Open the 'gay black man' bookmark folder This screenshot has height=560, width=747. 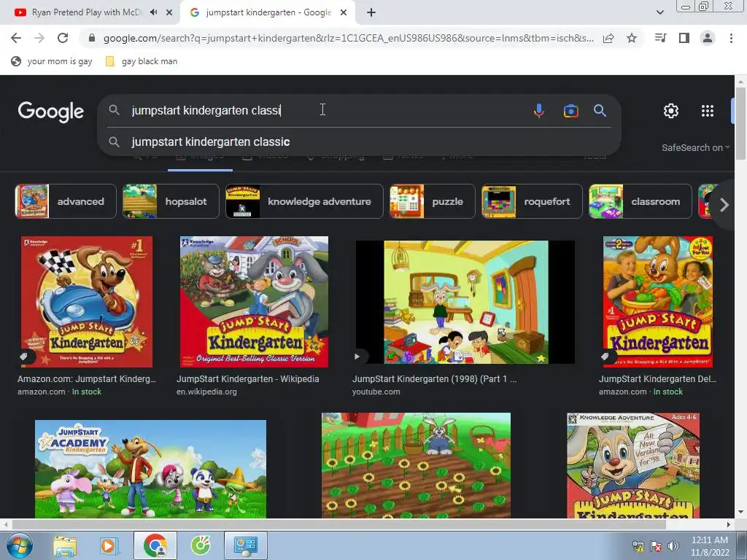tap(142, 61)
